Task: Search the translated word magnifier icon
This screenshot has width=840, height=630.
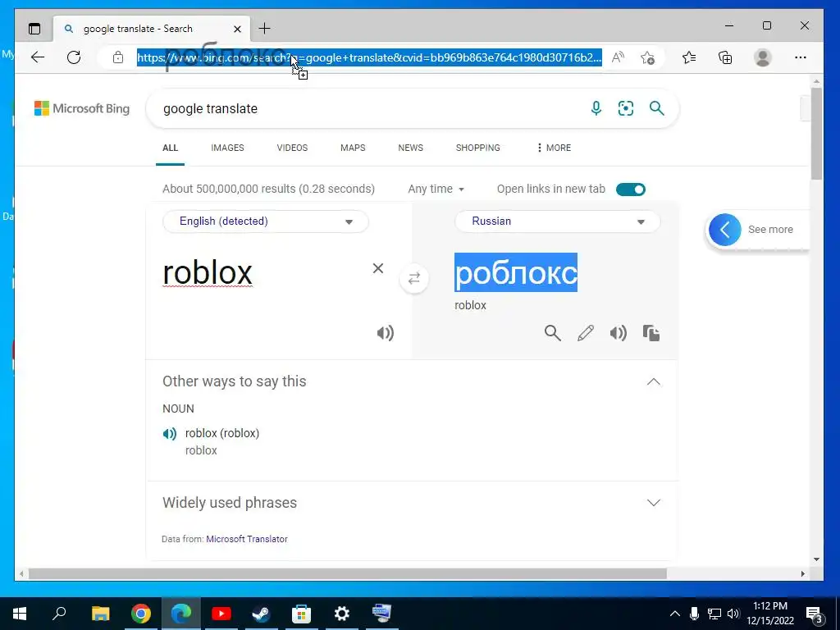Action: point(552,333)
